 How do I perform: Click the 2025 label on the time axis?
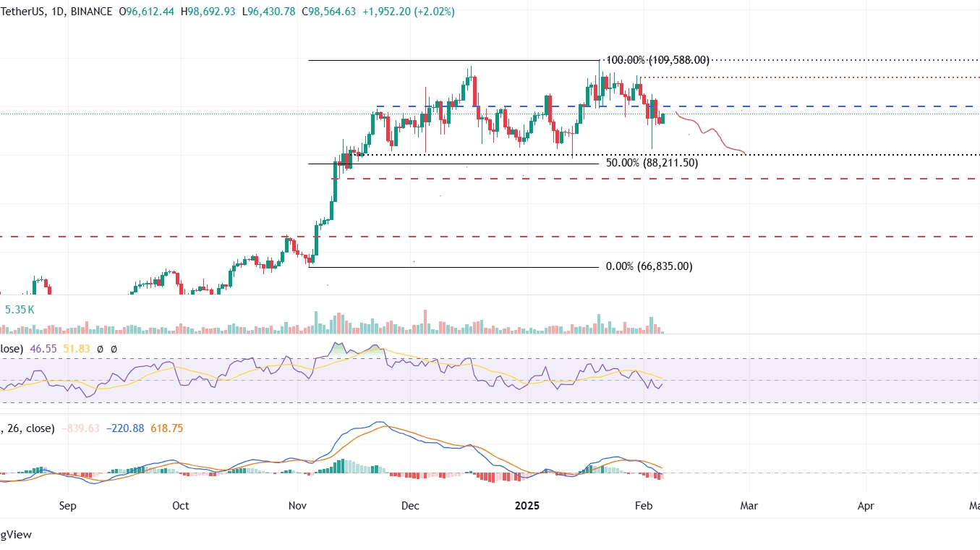(527, 506)
